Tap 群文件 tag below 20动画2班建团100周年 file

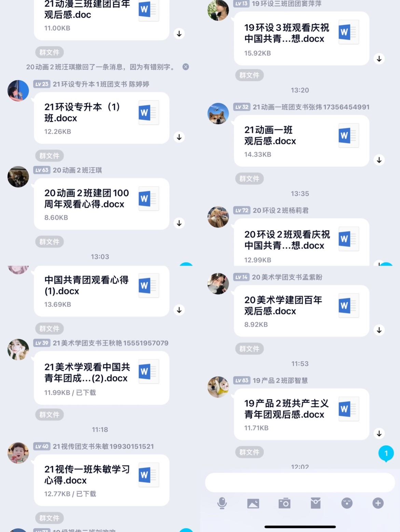[50, 242]
